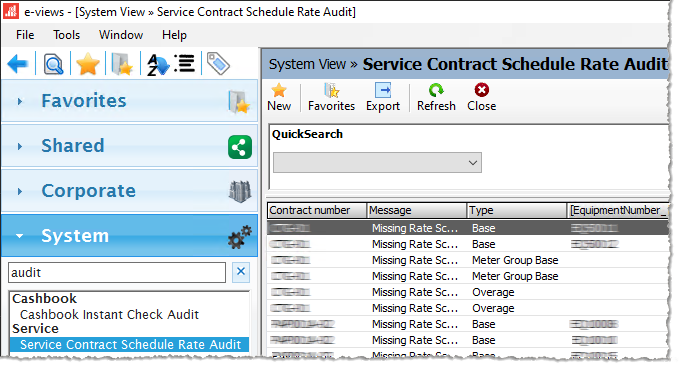Sort by Type column header

pos(517,210)
